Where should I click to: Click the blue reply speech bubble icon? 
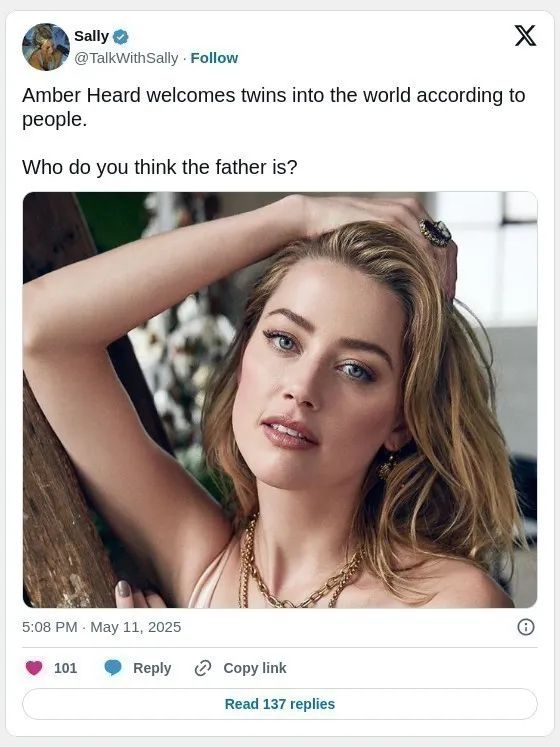click(x=113, y=668)
